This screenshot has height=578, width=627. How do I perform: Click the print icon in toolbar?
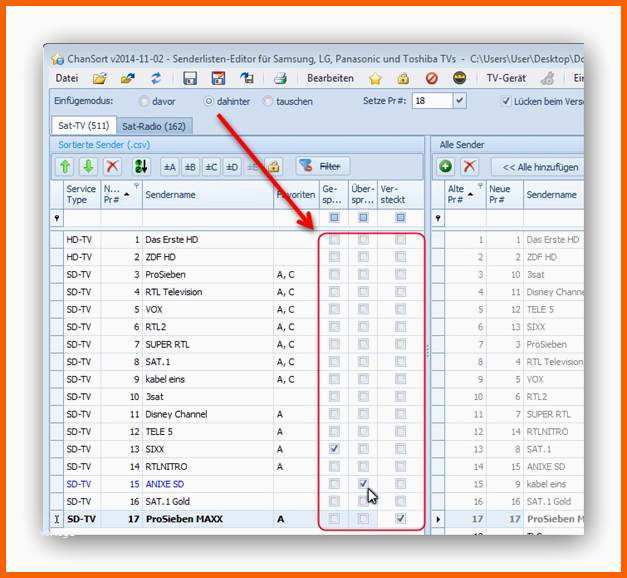click(x=280, y=78)
